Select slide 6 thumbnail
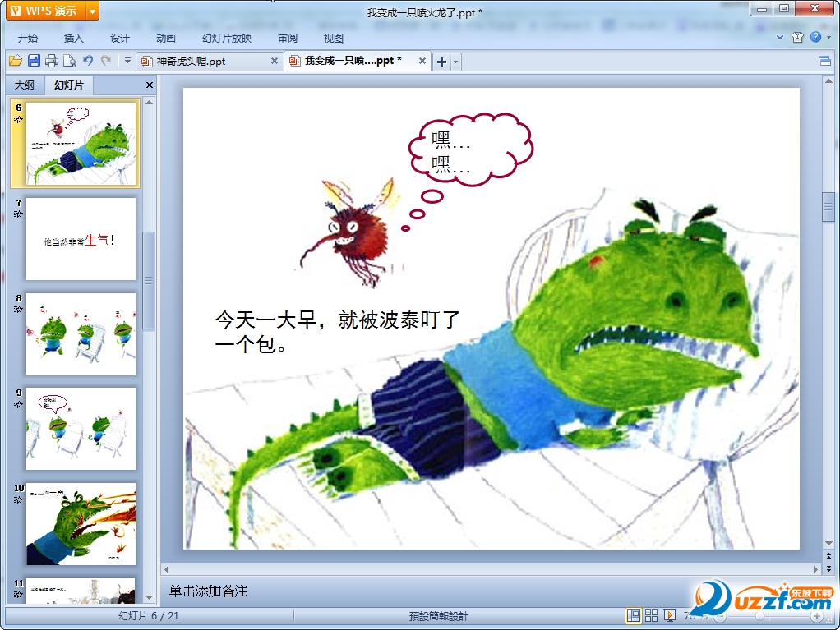 81,144
